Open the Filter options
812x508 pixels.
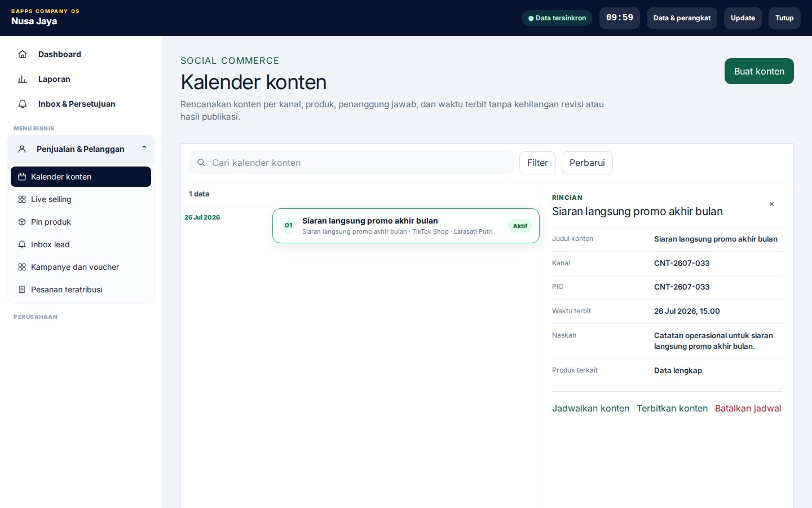(537, 163)
